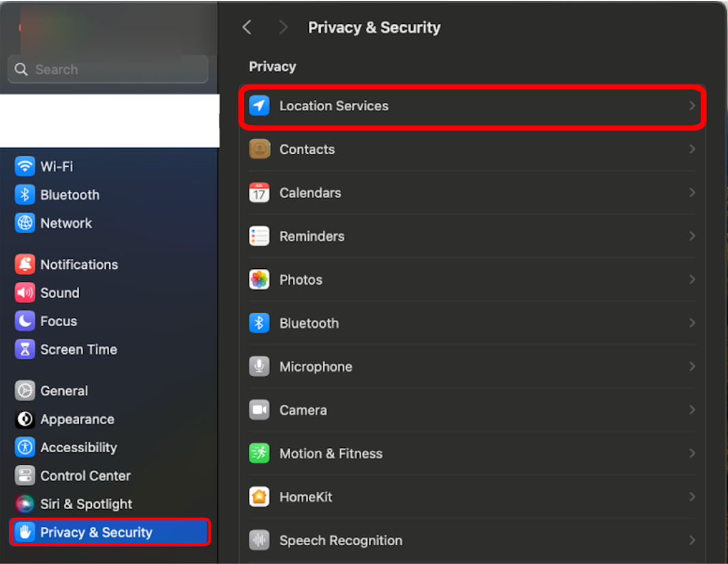The width and height of the screenshot is (728, 564).
Task: Click the Contacts label
Action: point(307,149)
